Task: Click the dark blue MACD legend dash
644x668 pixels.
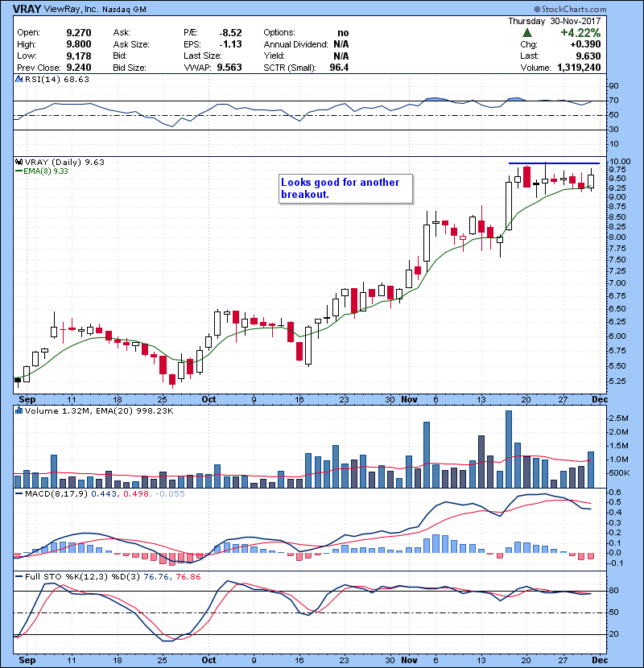Action: 19,493
